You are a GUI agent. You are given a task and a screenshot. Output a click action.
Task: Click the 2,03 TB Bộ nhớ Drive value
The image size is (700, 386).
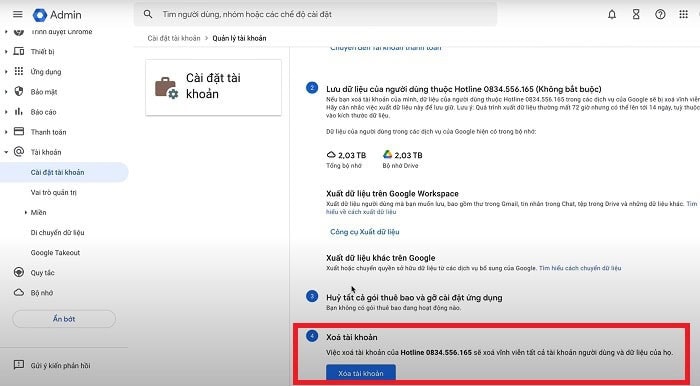pos(408,155)
